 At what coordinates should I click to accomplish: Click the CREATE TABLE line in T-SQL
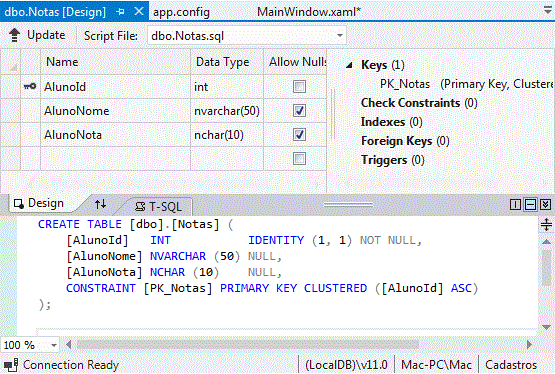coord(136,224)
